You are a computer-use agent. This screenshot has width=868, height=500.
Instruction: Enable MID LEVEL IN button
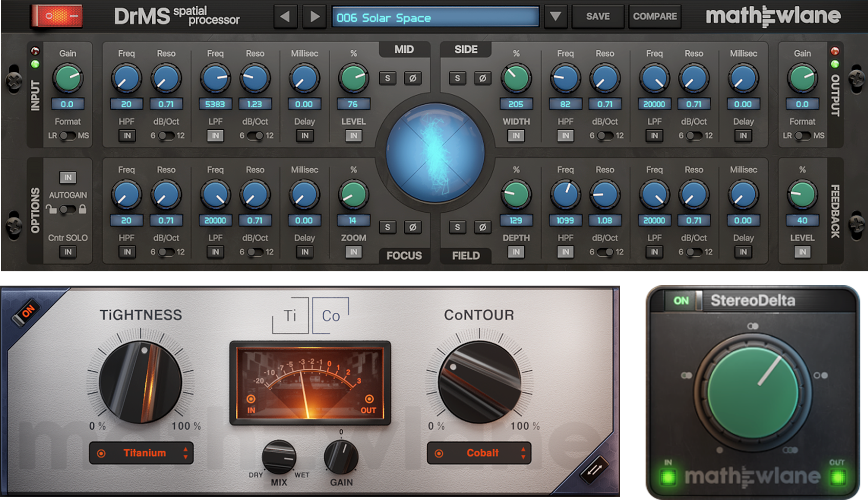(354, 136)
